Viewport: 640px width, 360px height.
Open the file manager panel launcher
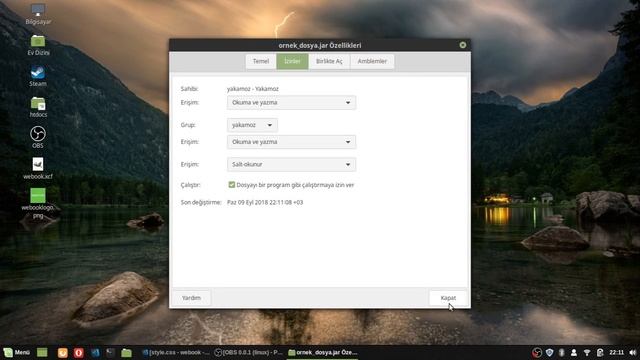point(127,352)
